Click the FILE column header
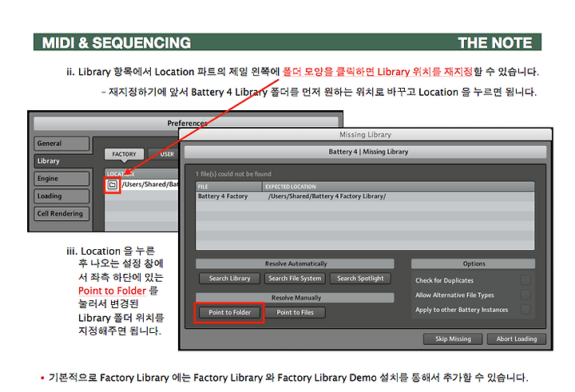This screenshot has height=392, width=575. coord(229,186)
